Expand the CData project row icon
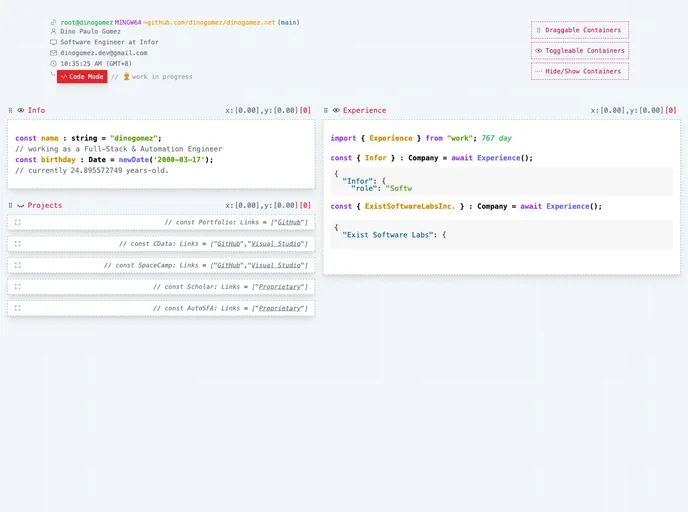 (x=18, y=244)
